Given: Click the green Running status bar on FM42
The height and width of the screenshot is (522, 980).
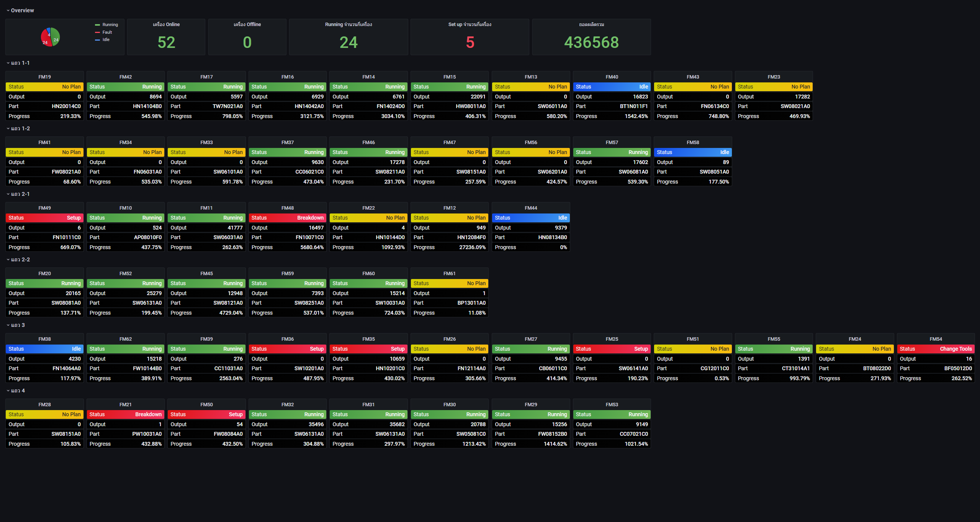Looking at the screenshot, I should click(x=125, y=87).
